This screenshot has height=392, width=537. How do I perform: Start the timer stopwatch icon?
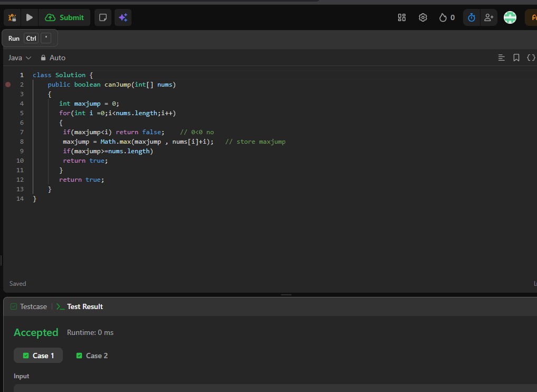pyautogui.click(x=472, y=17)
